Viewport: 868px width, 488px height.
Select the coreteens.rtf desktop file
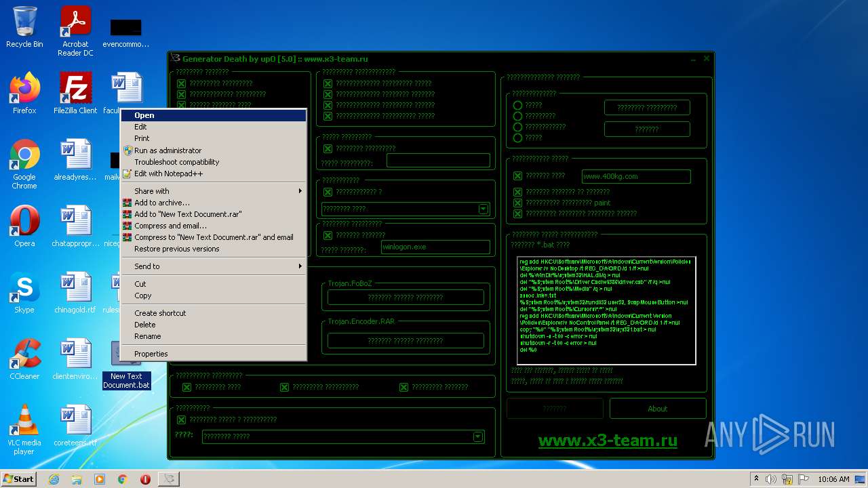click(75, 425)
